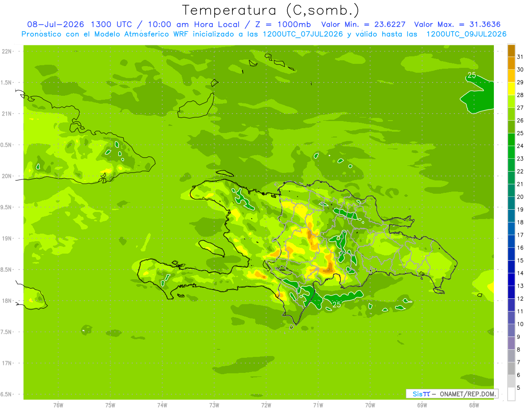532x411 pixels.
Task: Click the "Valor Min. = 23.6227" value
Action: click(x=364, y=24)
